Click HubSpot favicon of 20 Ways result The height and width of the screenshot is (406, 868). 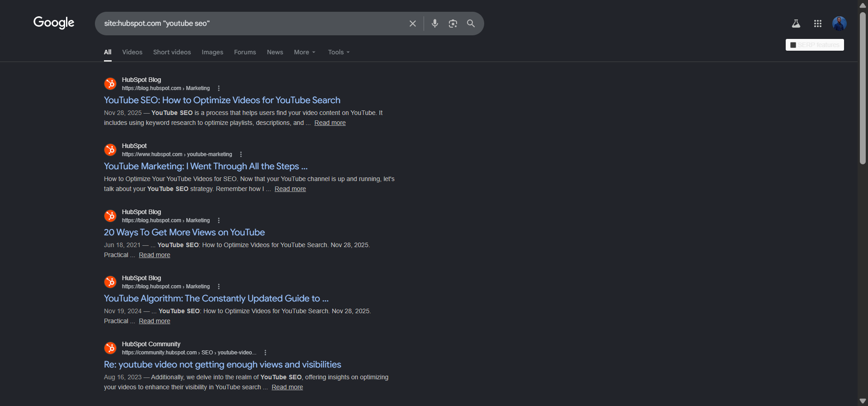click(x=110, y=216)
